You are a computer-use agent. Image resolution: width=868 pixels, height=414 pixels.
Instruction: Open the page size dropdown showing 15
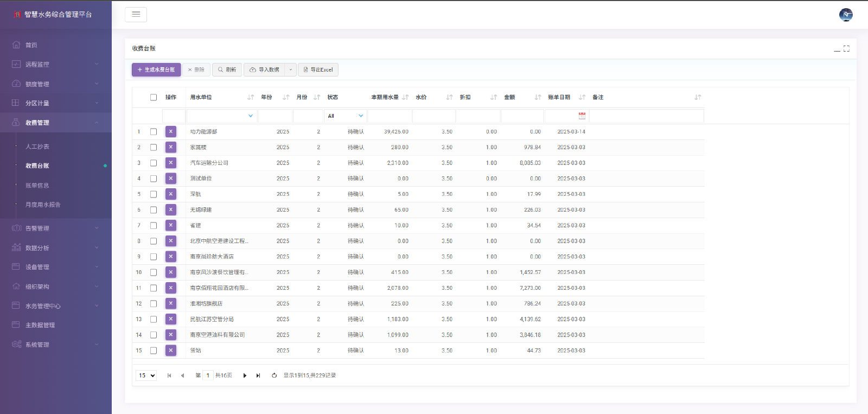tap(146, 375)
